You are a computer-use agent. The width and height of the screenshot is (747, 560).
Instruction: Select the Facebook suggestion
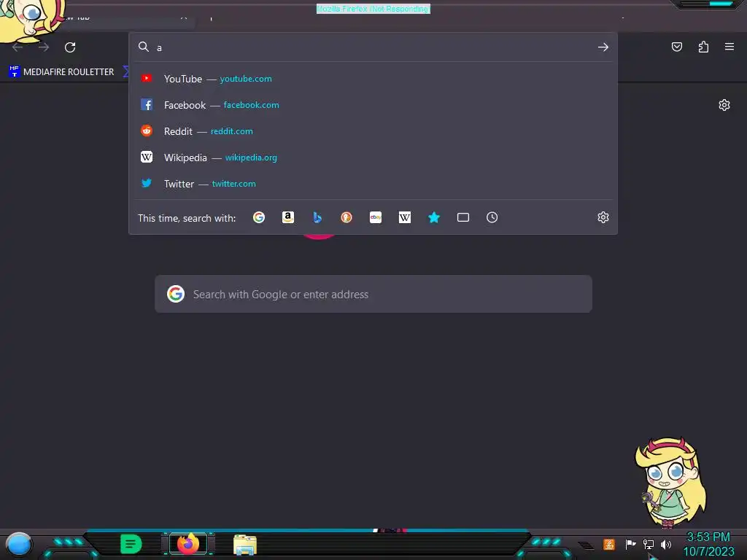click(373, 105)
